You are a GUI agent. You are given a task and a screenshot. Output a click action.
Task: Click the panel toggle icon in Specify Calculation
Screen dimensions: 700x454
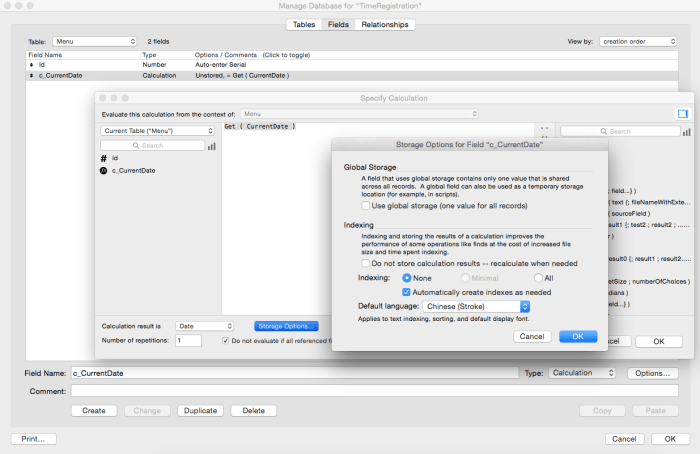(683, 114)
